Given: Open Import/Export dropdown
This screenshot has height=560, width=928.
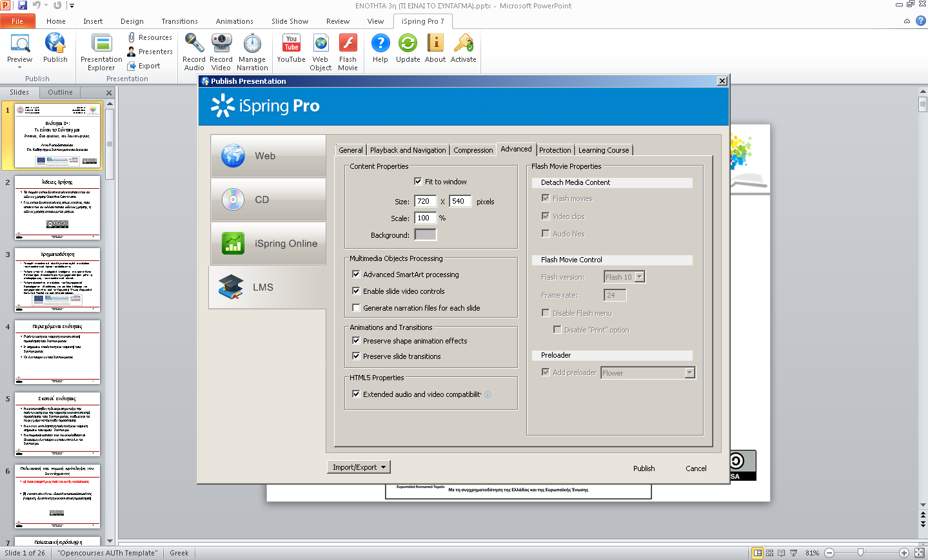Looking at the screenshot, I should [x=359, y=467].
